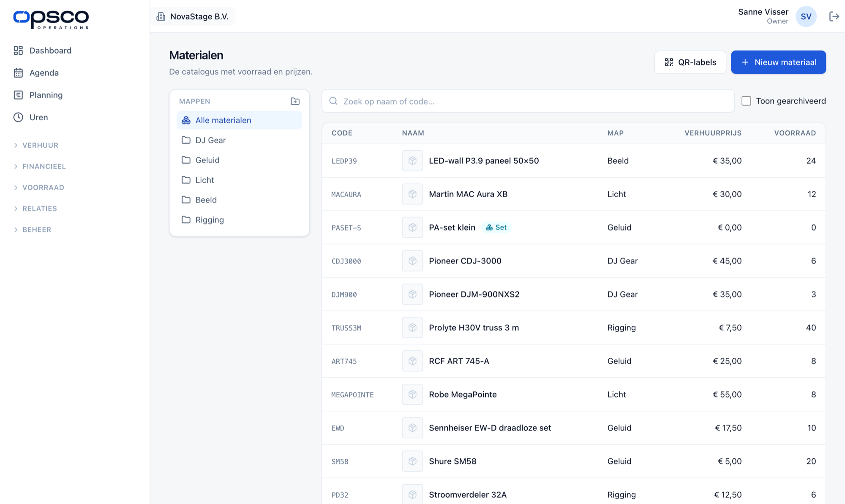The height and width of the screenshot is (504, 845).
Task: Click the Shure SM58 thumbnail
Action: 412,461
